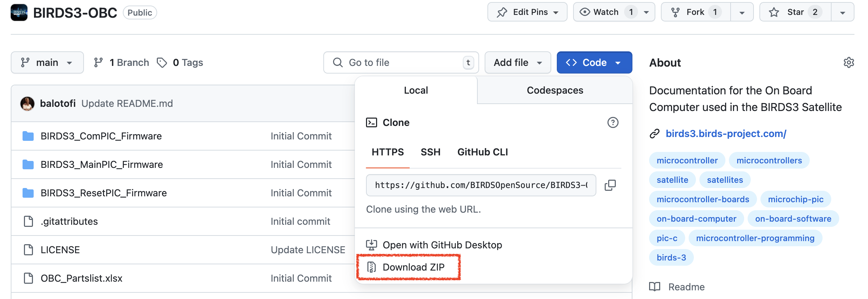The image size is (868, 299).
Task: Open the Edit Pins dropdown arrow
Action: [x=556, y=12]
